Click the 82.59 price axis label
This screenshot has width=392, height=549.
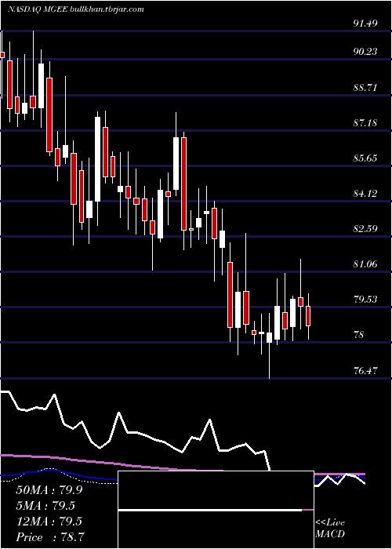365,229
